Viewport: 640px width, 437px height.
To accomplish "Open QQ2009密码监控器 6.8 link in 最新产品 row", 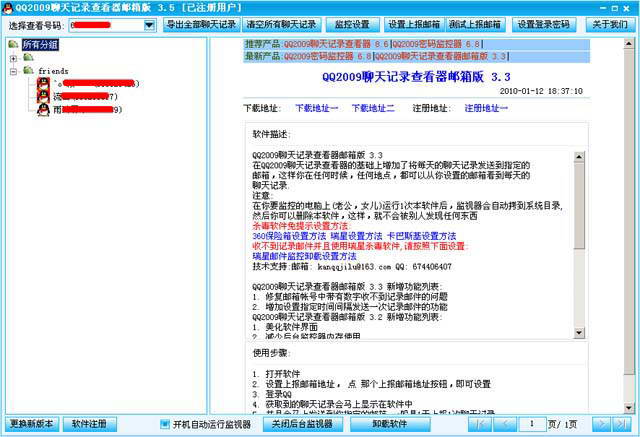I will (328, 56).
